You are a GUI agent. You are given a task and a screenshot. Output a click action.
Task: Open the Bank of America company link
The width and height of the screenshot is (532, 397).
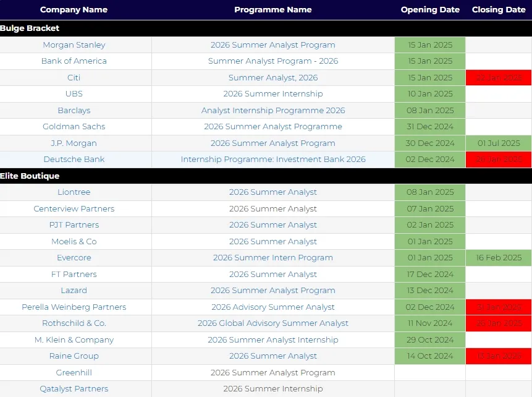[74, 61]
